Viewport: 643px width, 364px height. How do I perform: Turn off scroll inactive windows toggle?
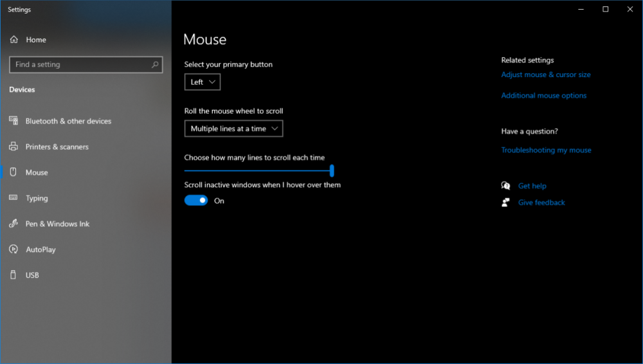[x=196, y=201]
